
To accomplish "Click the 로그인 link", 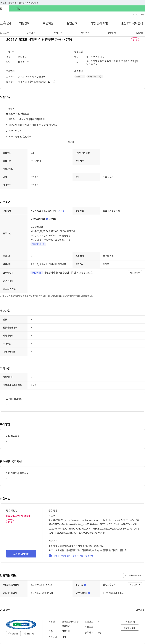I will [x=135, y=15].
